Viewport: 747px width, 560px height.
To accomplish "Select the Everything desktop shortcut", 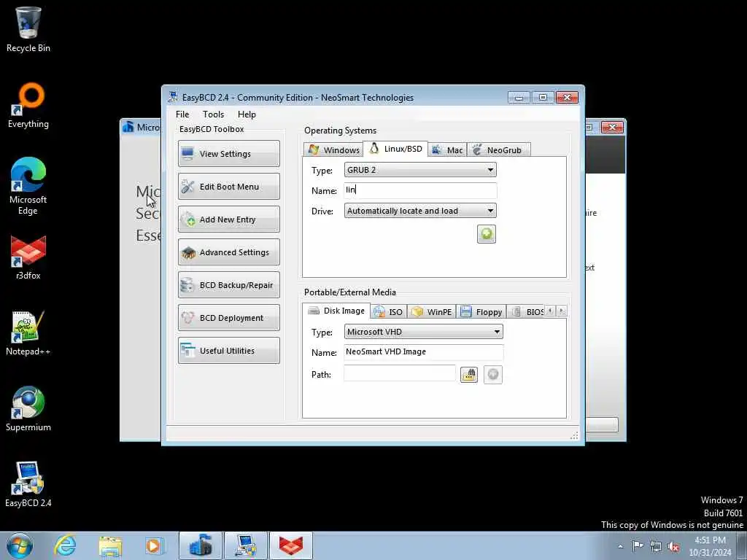I will coord(28,106).
